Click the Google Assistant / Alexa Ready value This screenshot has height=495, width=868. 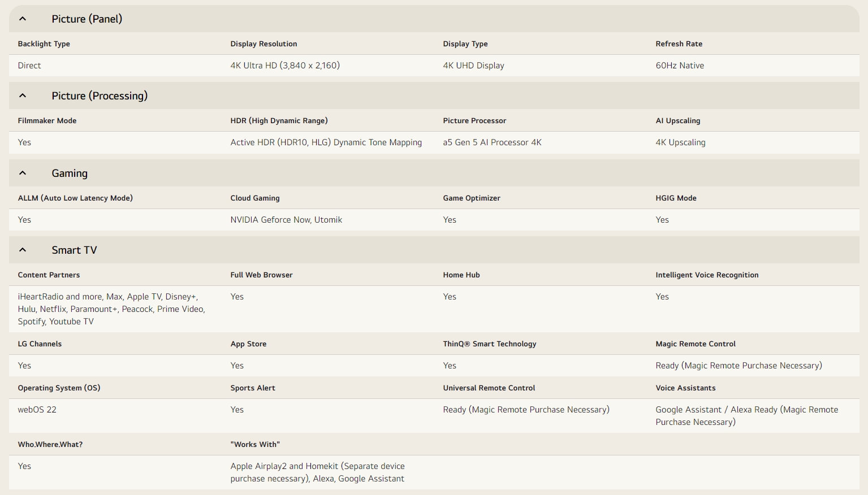[746, 415]
